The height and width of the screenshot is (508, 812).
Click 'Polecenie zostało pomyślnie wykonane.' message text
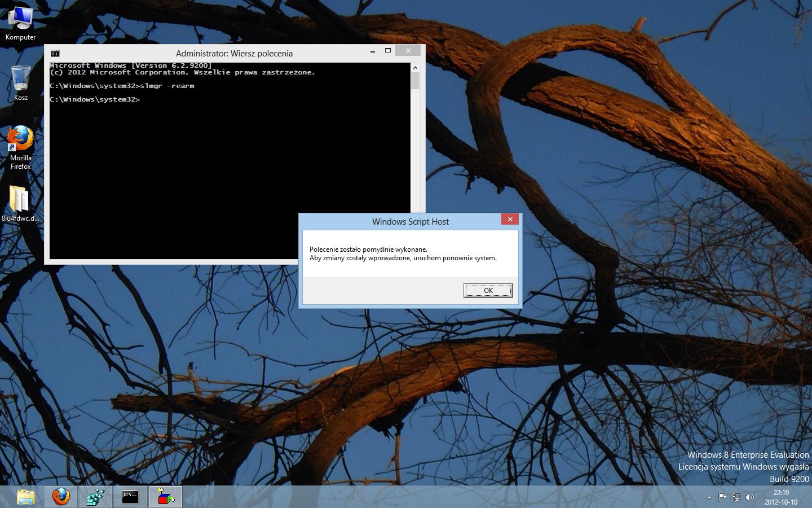[x=368, y=249]
